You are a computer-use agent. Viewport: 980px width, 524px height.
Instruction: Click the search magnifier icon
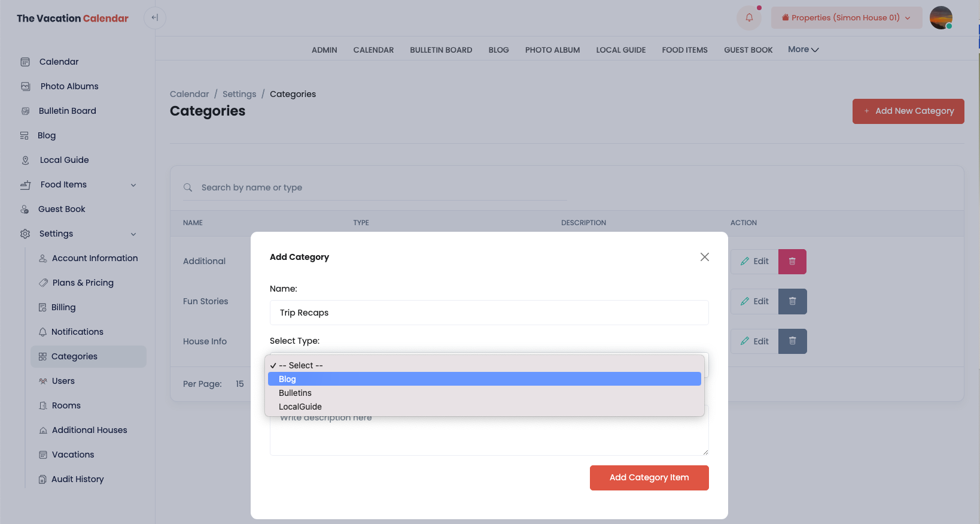[x=188, y=187]
